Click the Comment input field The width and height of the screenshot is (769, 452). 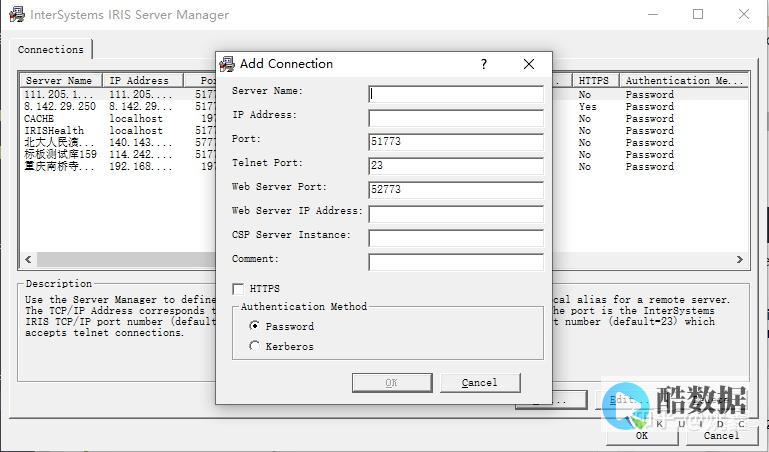456,262
